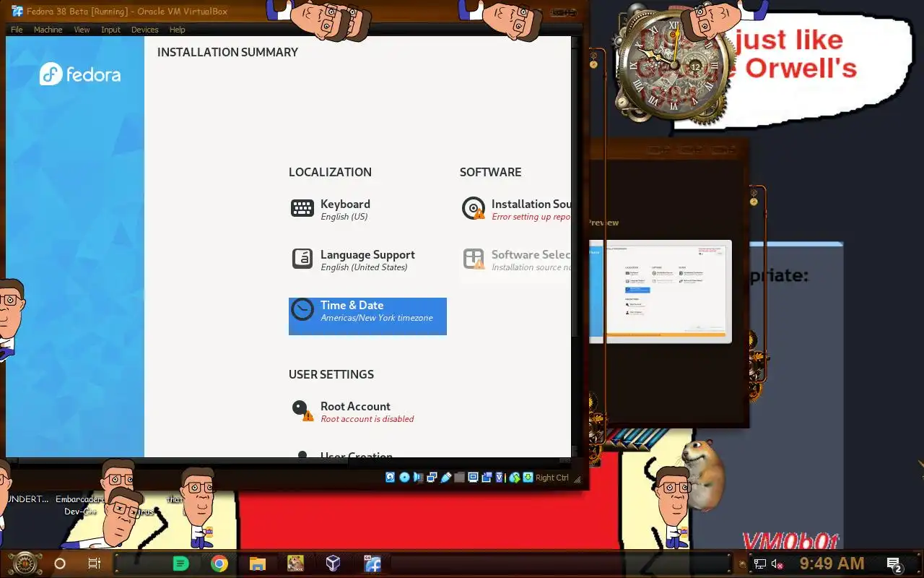924x578 pixels.
Task: Click the Software Selection icon
Action: pos(474,259)
